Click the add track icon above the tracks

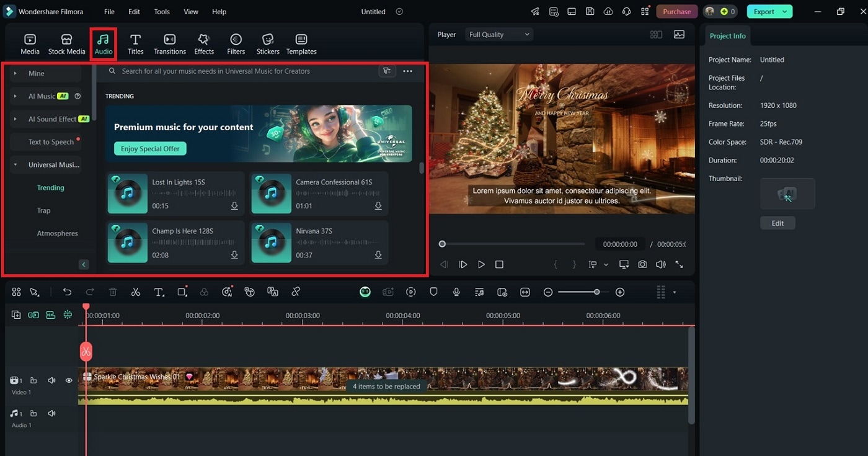click(16, 315)
